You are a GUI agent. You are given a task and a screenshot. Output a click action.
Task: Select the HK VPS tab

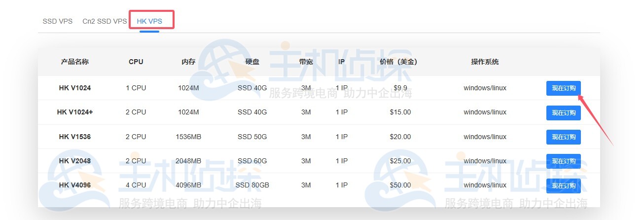pos(149,21)
